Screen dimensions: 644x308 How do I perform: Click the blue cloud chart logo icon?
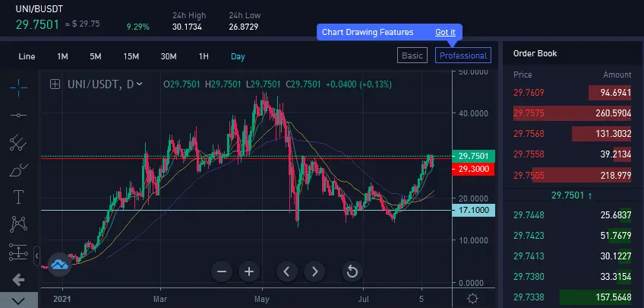click(x=60, y=265)
